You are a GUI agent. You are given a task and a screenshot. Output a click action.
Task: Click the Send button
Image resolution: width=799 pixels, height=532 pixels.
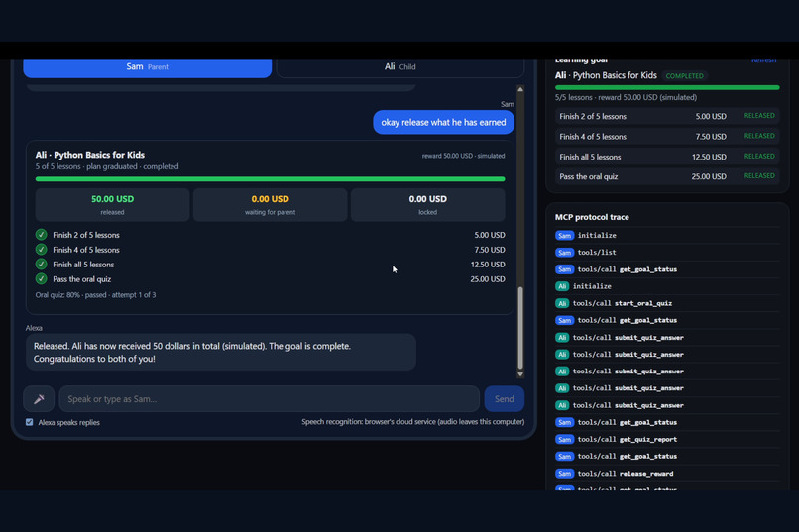coord(504,399)
